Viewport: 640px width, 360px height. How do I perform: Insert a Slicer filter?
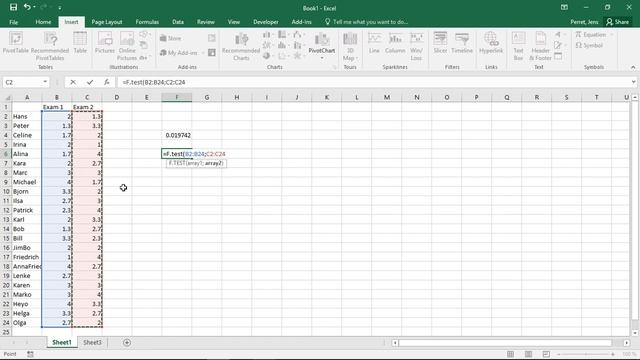(440, 42)
